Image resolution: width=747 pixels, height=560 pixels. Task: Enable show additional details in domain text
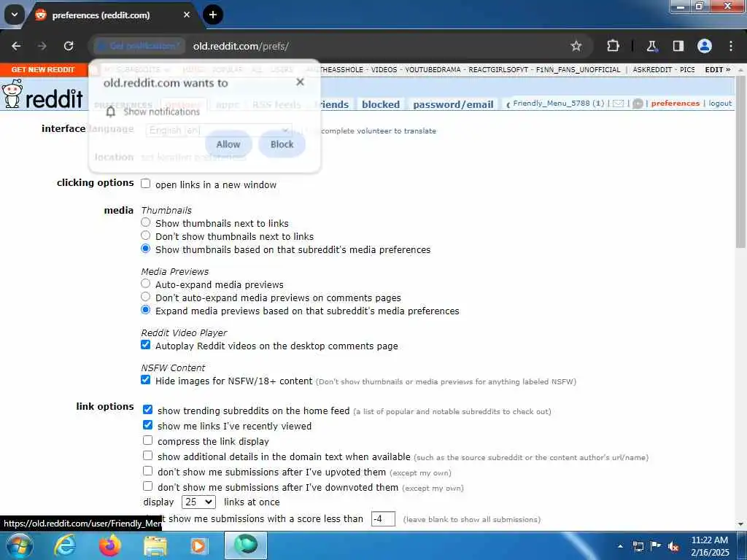(x=147, y=456)
